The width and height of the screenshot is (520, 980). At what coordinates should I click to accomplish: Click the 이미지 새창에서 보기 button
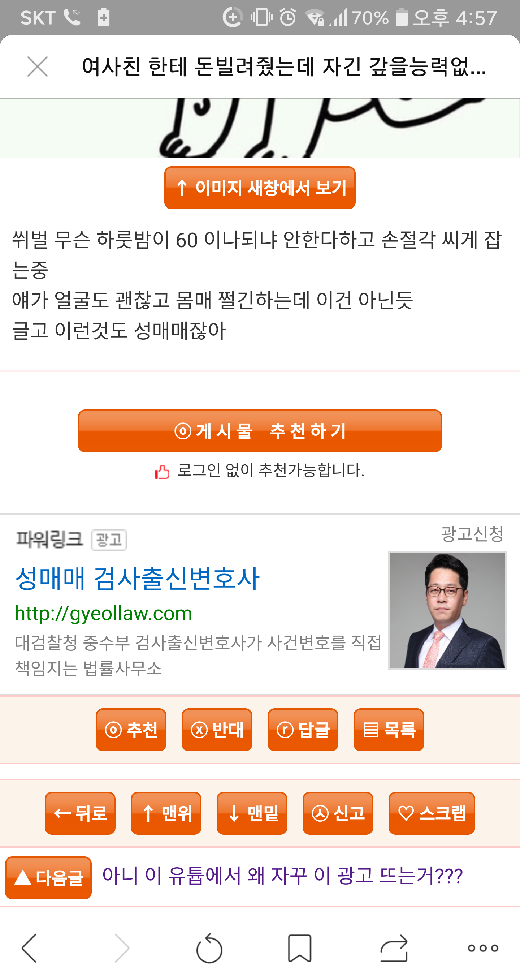point(260,188)
